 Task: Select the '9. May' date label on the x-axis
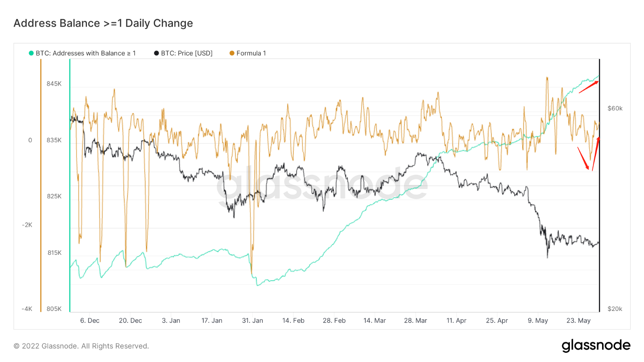pos(538,321)
